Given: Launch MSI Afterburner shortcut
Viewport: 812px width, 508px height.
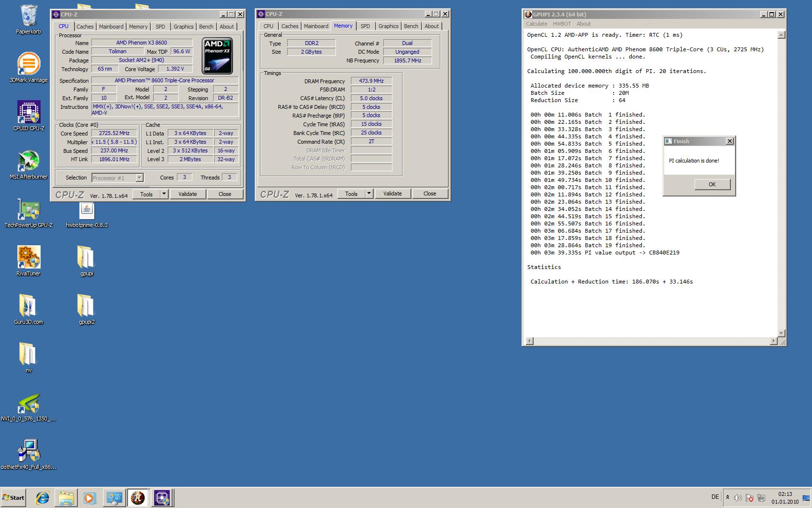Looking at the screenshot, I should tap(29, 164).
